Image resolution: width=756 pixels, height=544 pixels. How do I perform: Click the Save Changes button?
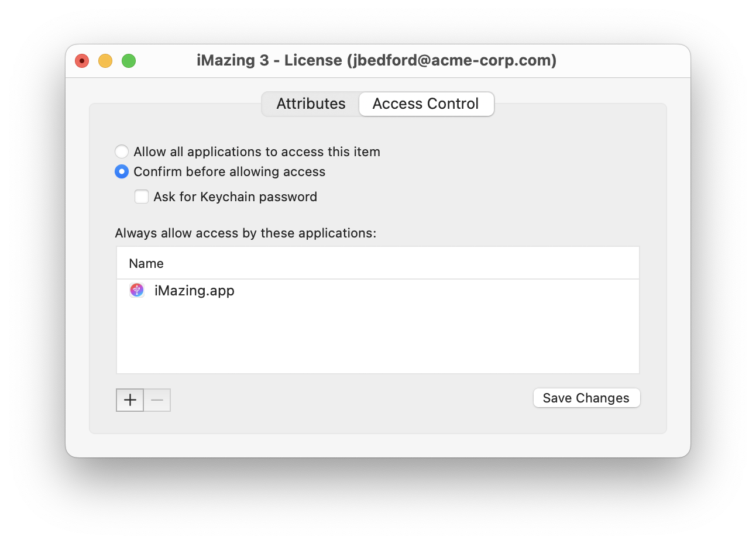(x=586, y=398)
